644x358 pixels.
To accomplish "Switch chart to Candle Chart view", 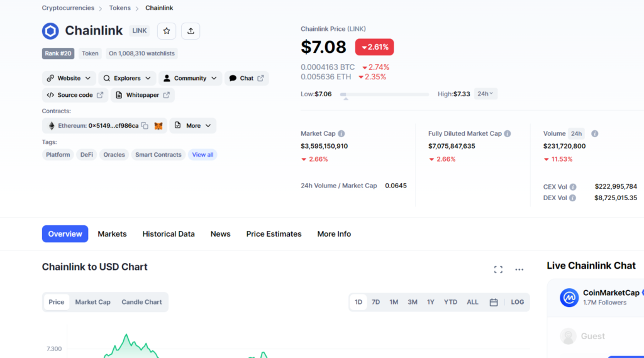I will [x=142, y=302].
